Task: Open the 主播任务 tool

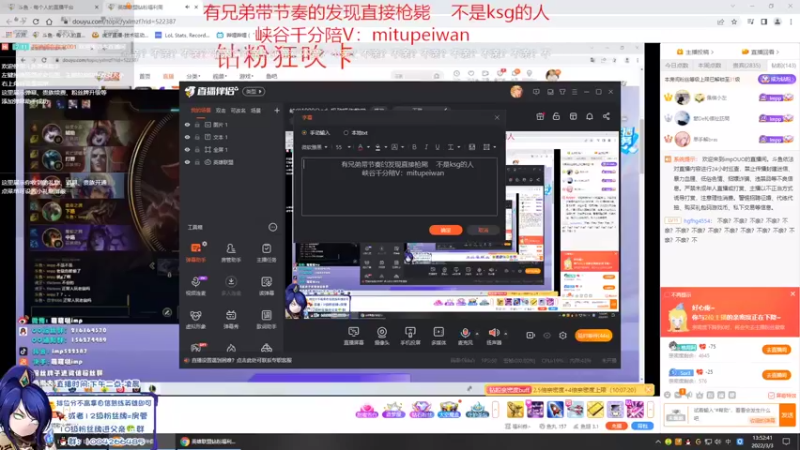Action: point(266,252)
